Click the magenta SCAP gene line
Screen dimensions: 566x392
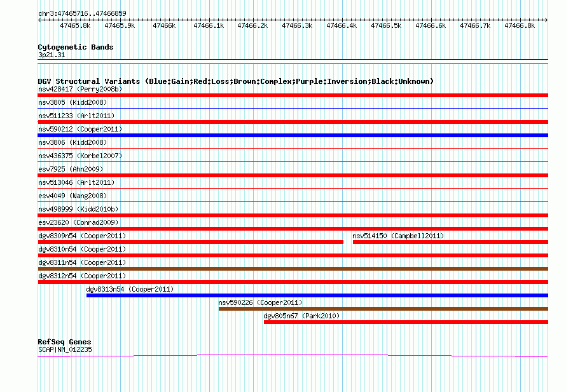coord(293,356)
